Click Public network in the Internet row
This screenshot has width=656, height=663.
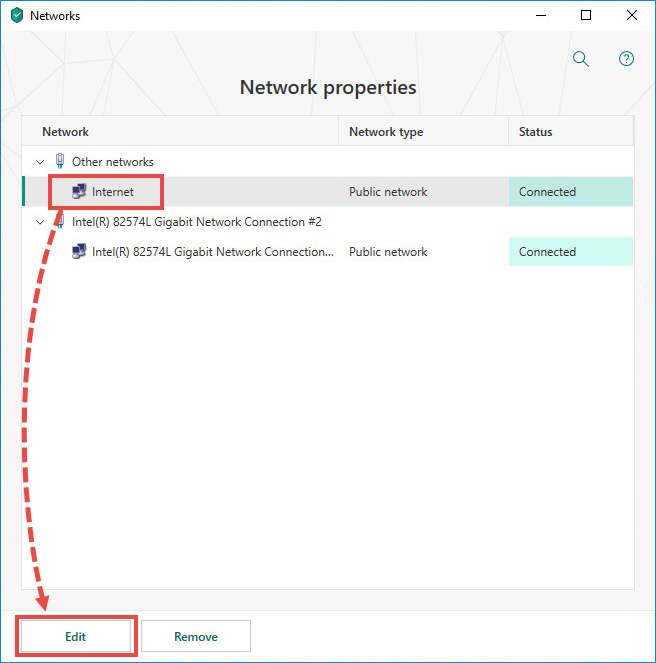click(x=388, y=192)
